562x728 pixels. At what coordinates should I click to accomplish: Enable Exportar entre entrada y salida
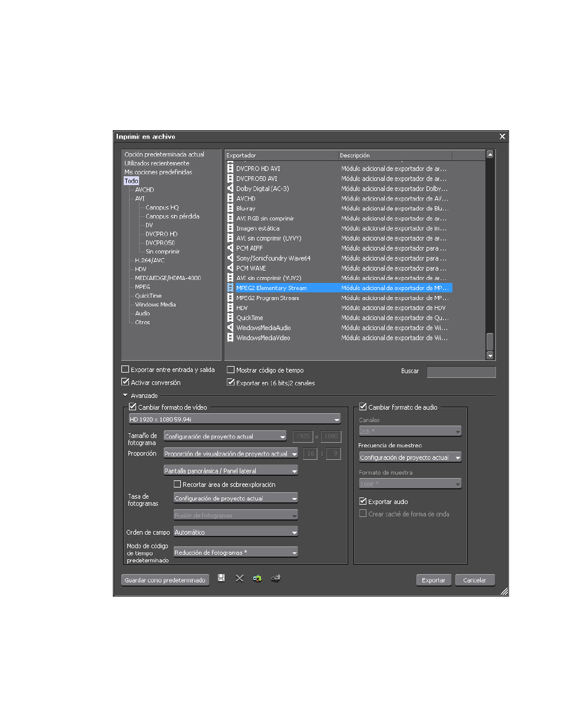[x=125, y=370]
